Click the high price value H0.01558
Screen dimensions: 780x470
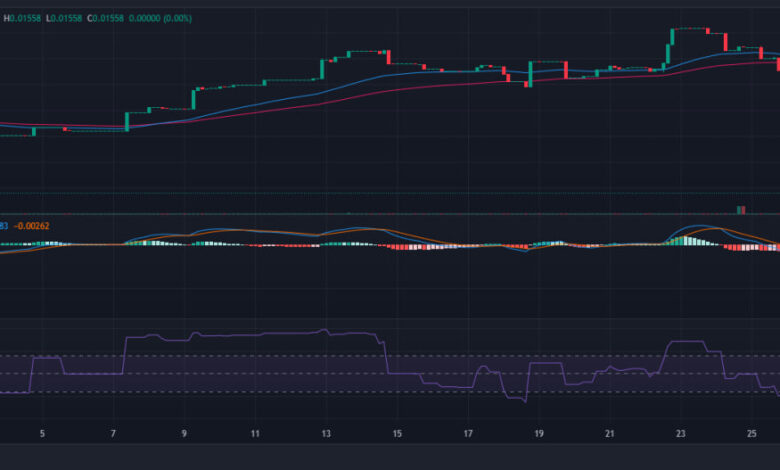(x=22, y=18)
